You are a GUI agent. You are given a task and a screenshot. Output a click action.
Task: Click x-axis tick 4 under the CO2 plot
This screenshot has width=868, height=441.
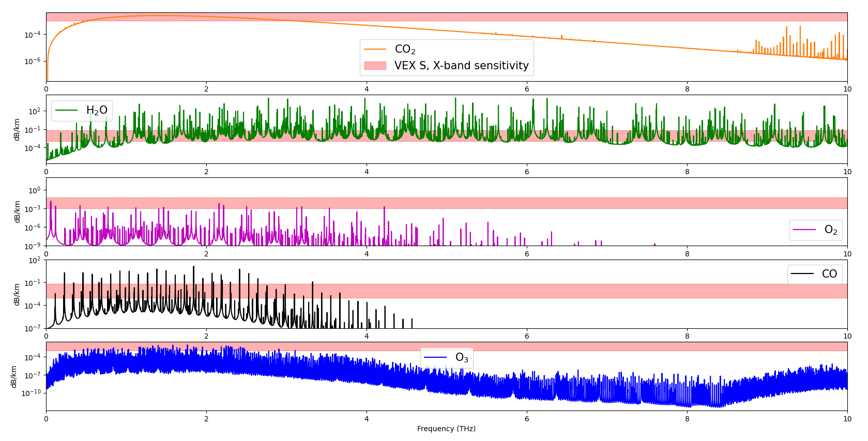tap(367, 89)
